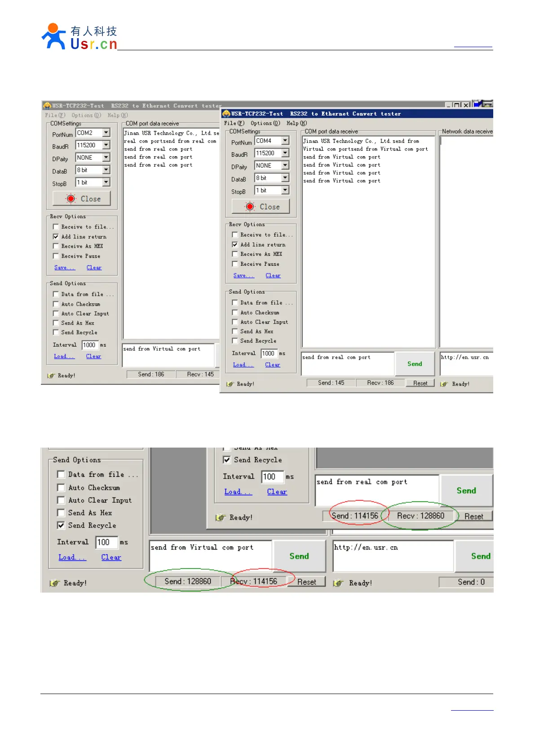
Task: Click the Usr.cn logo in the page header
Action: click(x=79, y=36)
